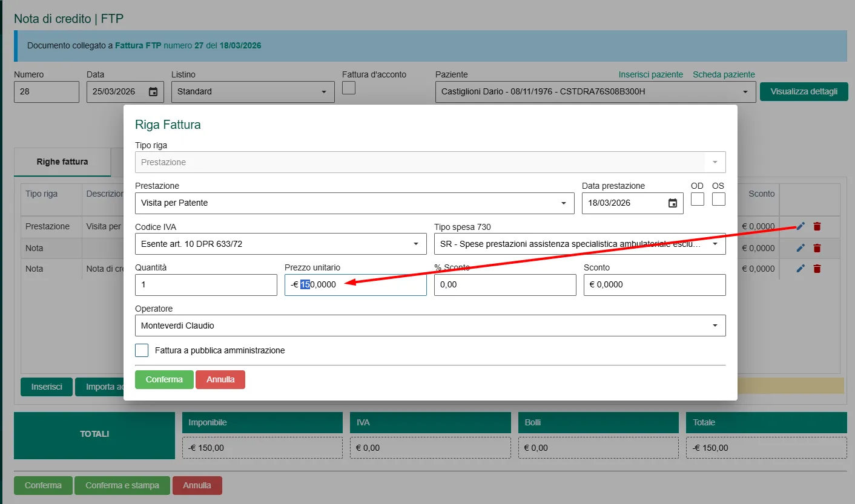
Task: Open the Listino dropdown set to Standard
Action: [x=253, y=92]
